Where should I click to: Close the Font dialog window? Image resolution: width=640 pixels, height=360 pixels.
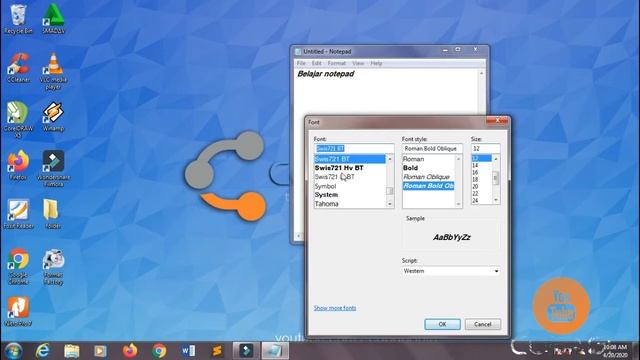coord(497,120)
